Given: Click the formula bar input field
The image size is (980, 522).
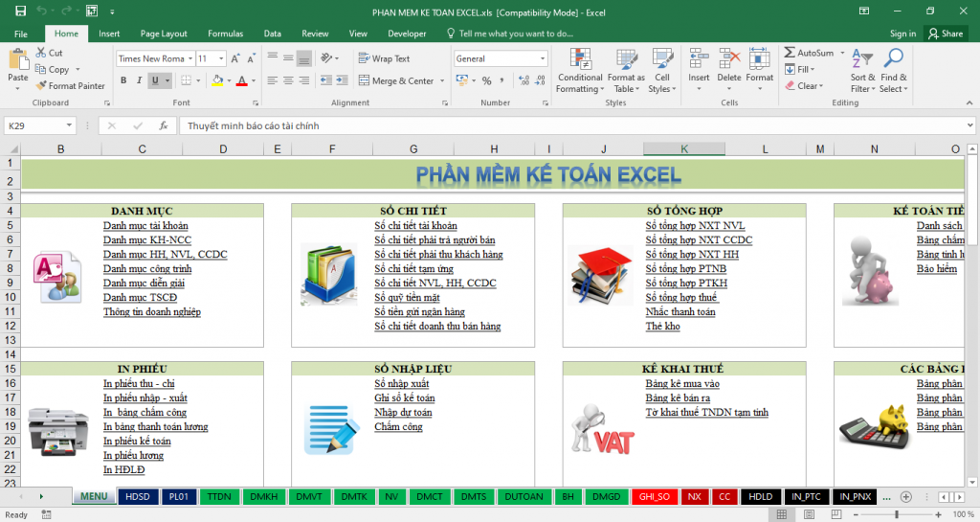Looking at the screenshot, I should pyautogui.click(x=565, y=125).
